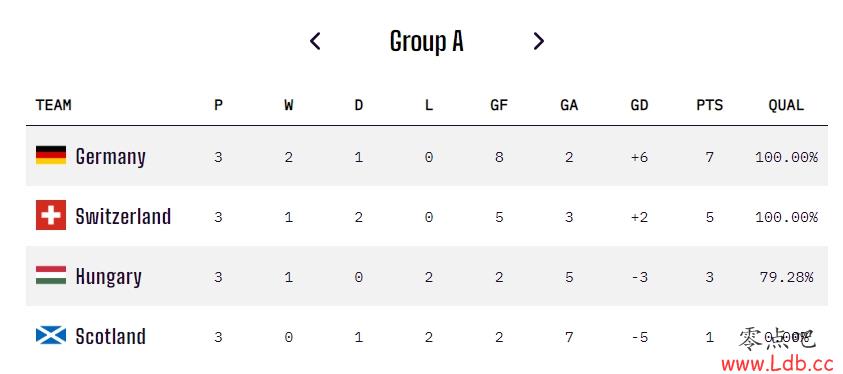Screen dimensions: 843x374
Task: Click the GF column header
Action: pos(499,105)
